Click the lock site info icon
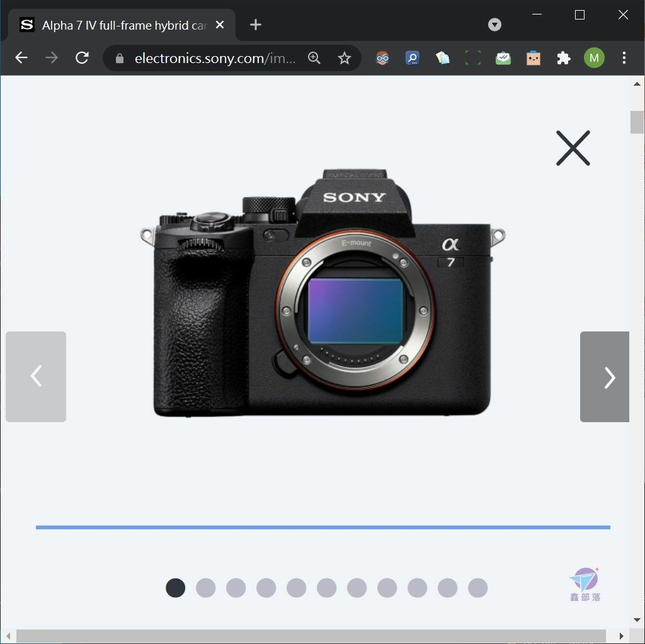Screen dimensions: 645x644 point(119,59)
